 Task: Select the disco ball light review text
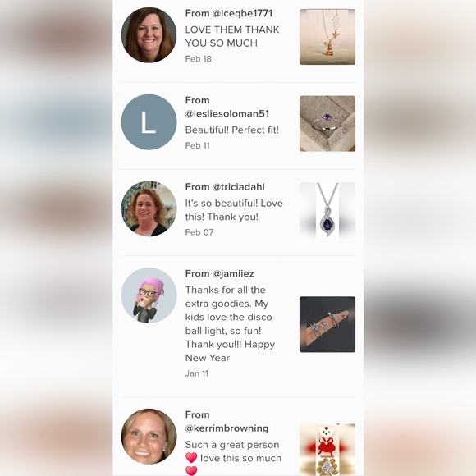pyautogui.click(x=230, y=324)
